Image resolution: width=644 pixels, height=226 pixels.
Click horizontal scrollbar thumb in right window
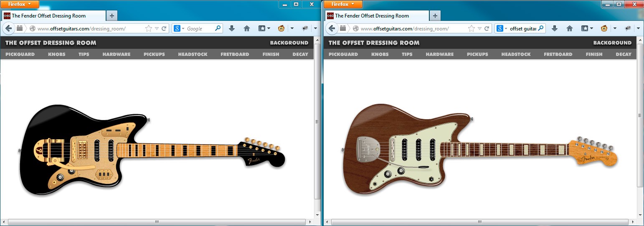[x=480, y=222]
